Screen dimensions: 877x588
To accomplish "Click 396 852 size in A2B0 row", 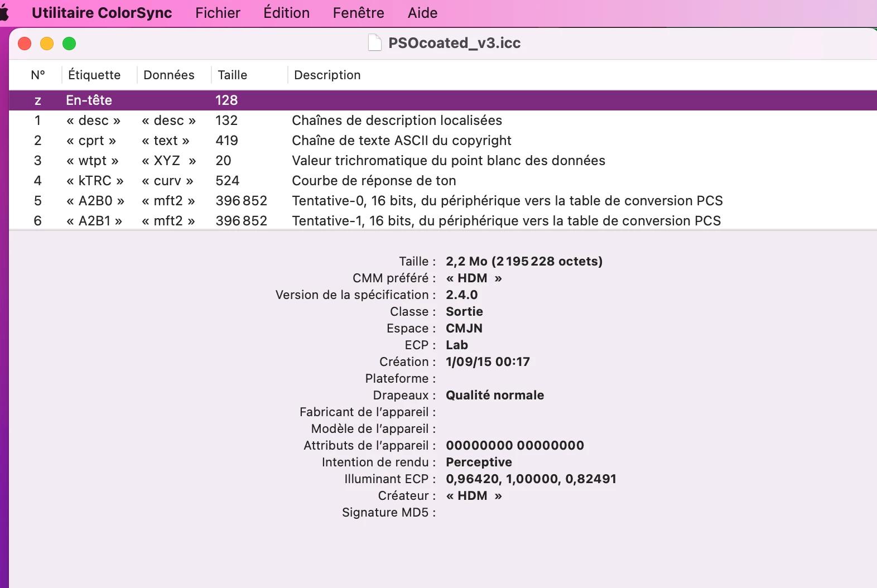I will point(242,201).
